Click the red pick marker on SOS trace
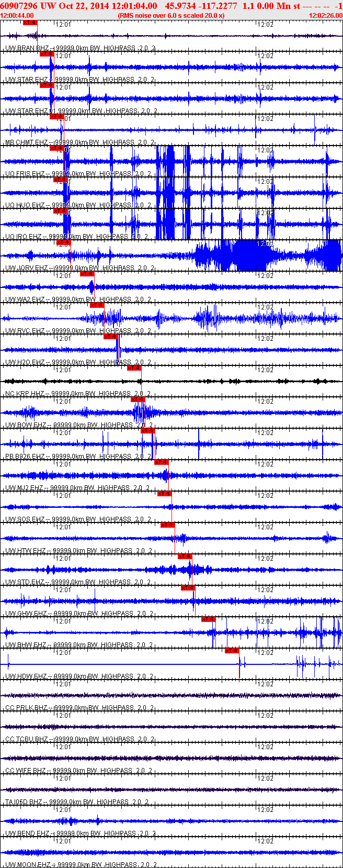 coord(165,494)
